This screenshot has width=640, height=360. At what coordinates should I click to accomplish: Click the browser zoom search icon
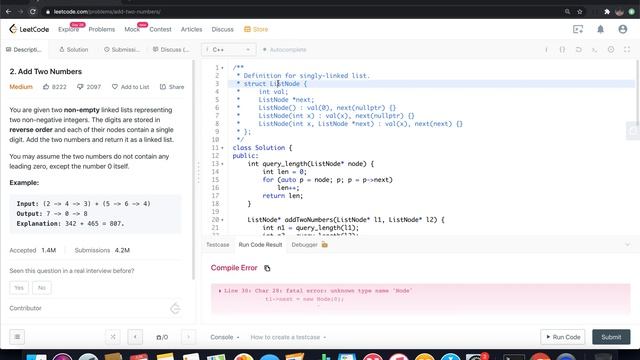[x=567, y=11]
